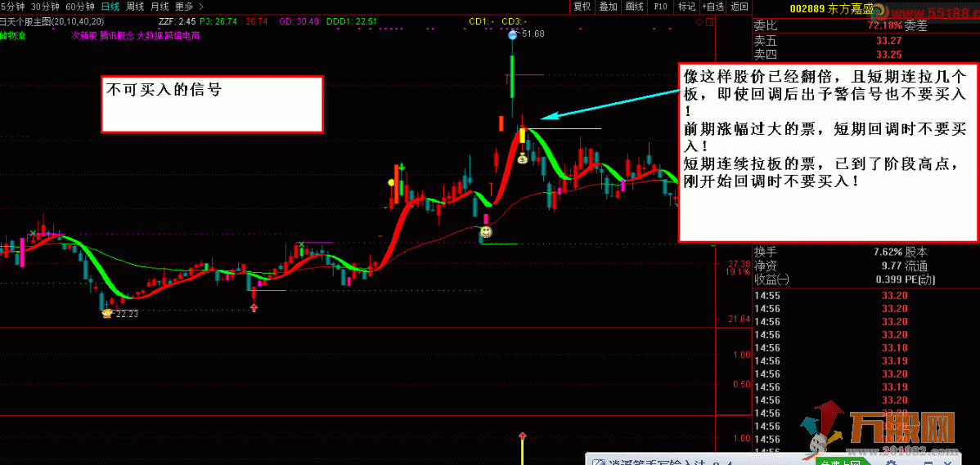Click the hat icon at the 22.23 low
The height and width of the screenshot is (465, 980).
pos(108,314)
